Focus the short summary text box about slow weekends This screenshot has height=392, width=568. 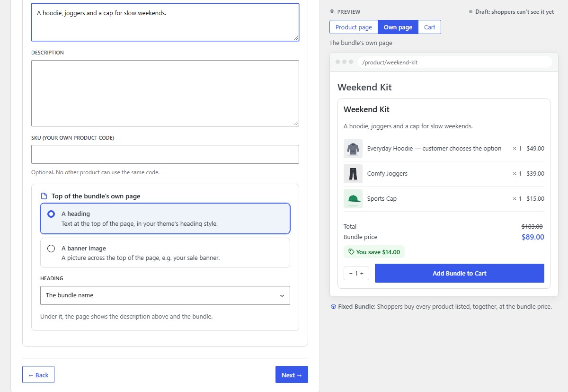pyautogui.click(x=165, y=22)
